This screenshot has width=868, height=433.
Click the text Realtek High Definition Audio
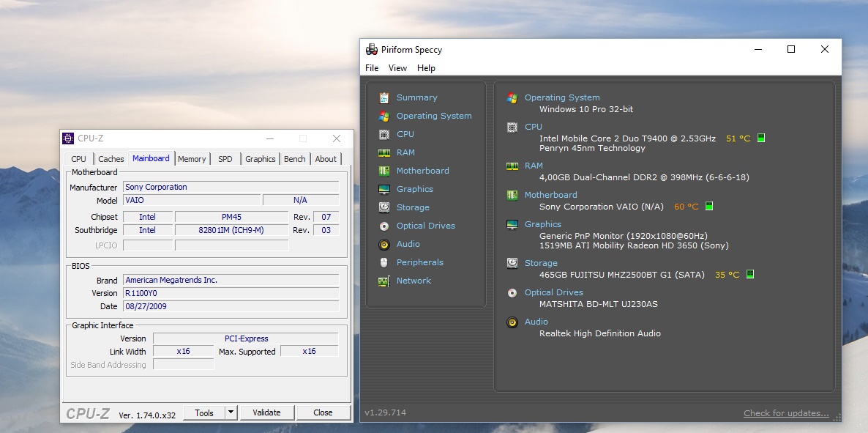click(x=600, y=334)
